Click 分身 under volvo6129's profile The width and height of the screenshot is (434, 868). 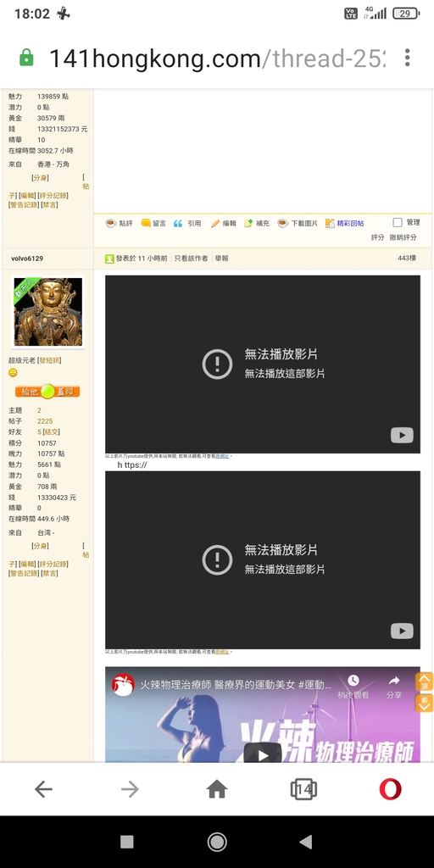click(x=40, y=546)
